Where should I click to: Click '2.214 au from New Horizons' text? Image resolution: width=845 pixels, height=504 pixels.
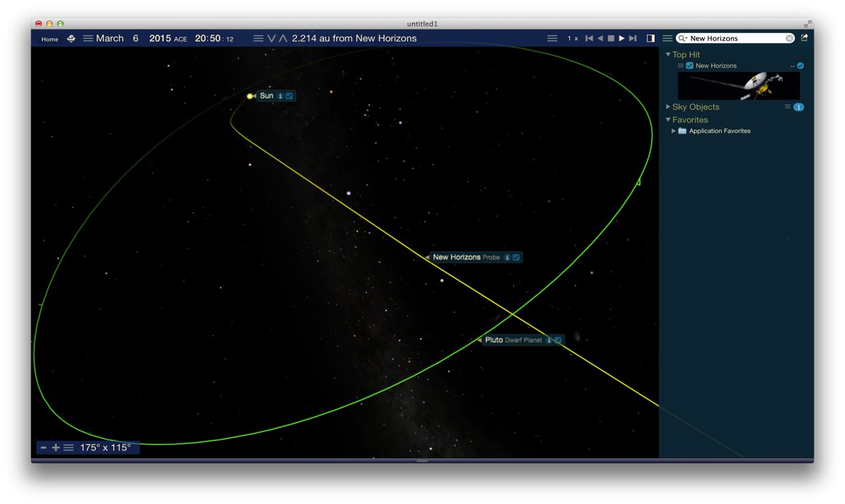(354, 39)
